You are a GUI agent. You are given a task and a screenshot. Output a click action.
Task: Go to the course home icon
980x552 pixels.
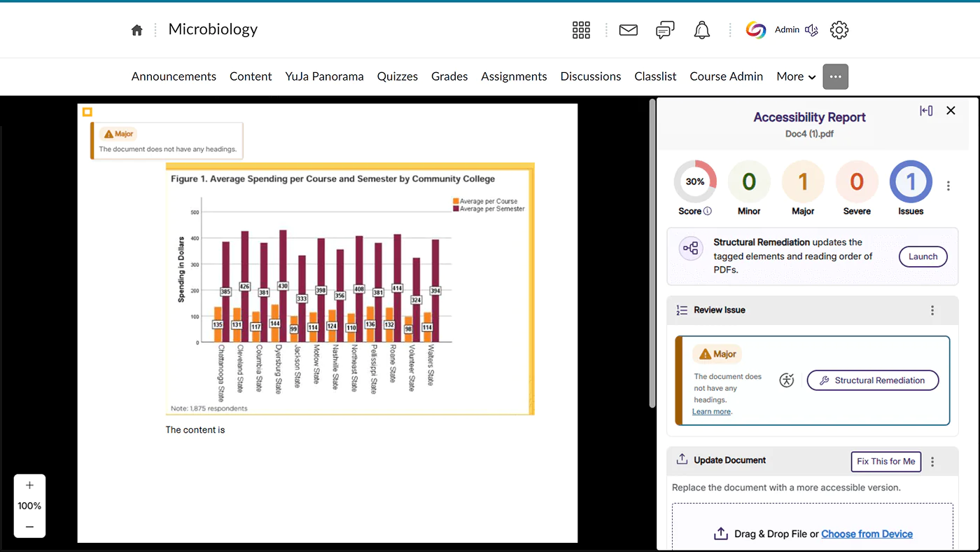pos(137,30)
